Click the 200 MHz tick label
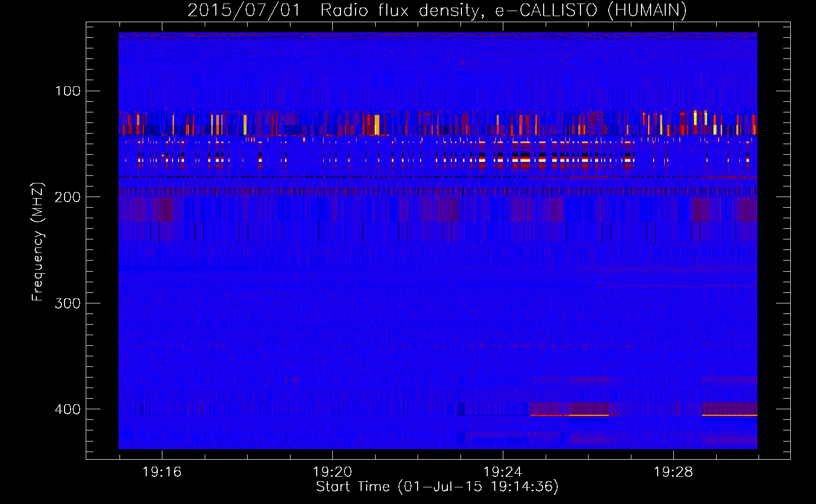816x504 pixels. pyautogui.click(x=68, y=197)
